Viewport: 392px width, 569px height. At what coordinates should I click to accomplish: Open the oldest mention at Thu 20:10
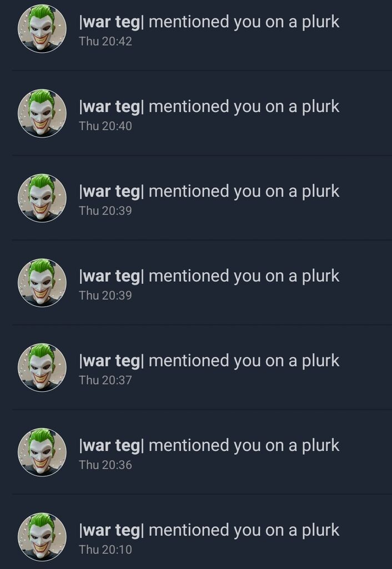(244, 531)
